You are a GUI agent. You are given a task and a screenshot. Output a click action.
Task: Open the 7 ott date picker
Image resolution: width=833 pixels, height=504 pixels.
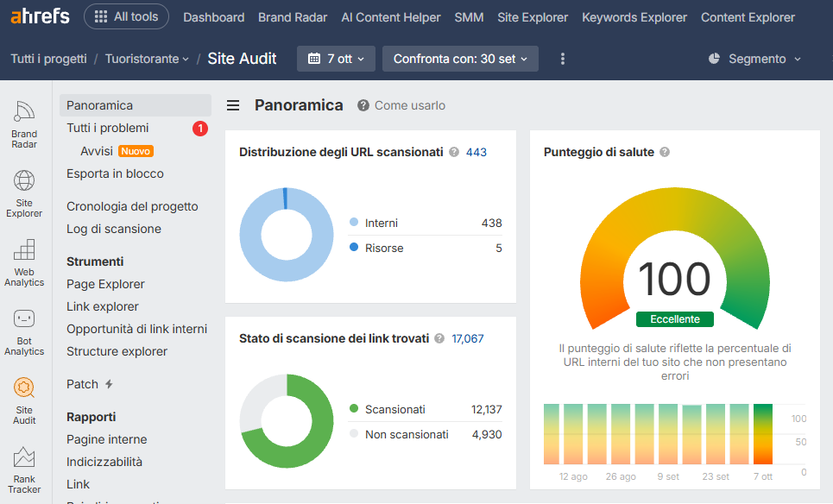click(337, 59)
